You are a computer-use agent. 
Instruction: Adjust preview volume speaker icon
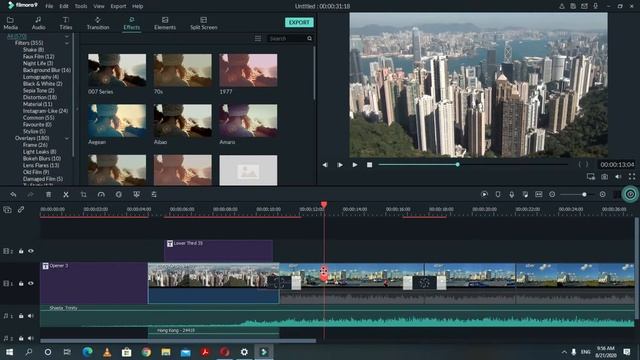pos(618,177)
